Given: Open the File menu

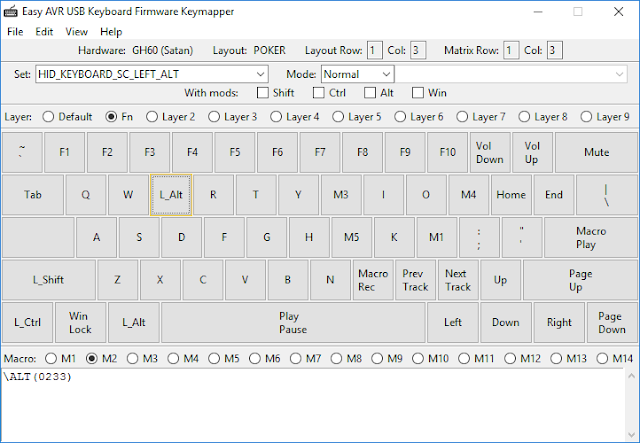Looking at the screenshot, I should click(15, 32).
